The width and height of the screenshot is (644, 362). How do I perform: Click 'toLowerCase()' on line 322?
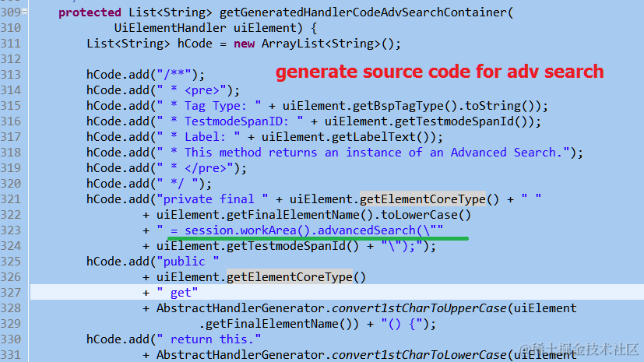(426, 215)
